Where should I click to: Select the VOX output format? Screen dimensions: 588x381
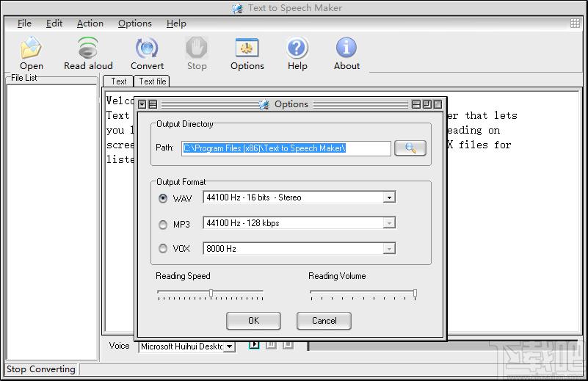click(163, 248)
